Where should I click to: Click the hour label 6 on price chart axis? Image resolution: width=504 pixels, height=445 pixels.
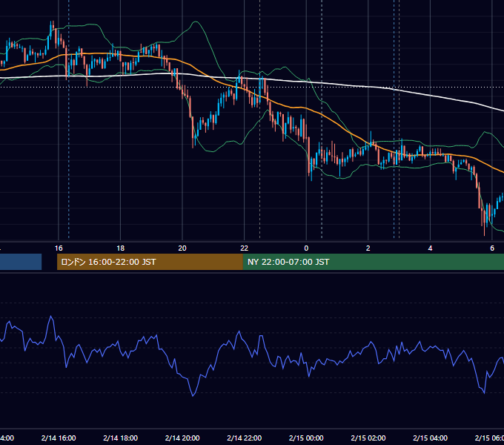[492, 248]
